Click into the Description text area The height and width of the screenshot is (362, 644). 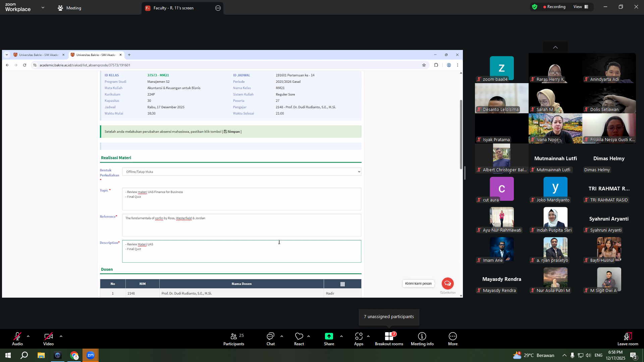coord(241,251)
